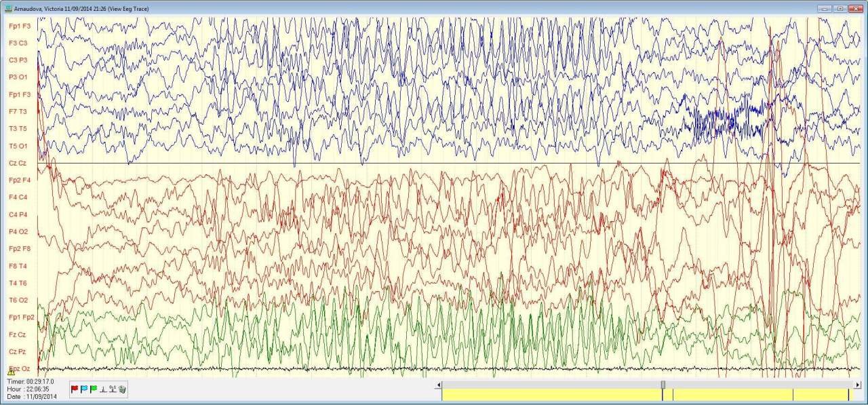Click the right scroll arrow of timeline
This screenshot has height=405, width=868.
857,385
